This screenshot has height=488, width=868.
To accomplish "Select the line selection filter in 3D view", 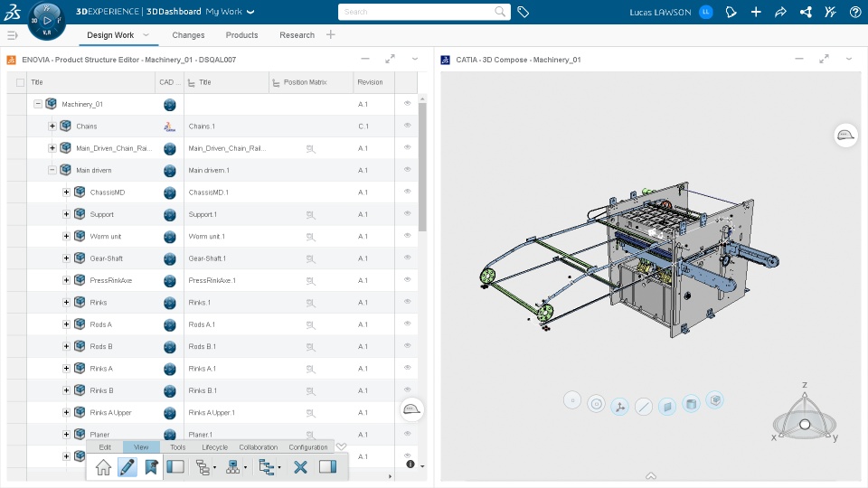I will click(643, 408).
